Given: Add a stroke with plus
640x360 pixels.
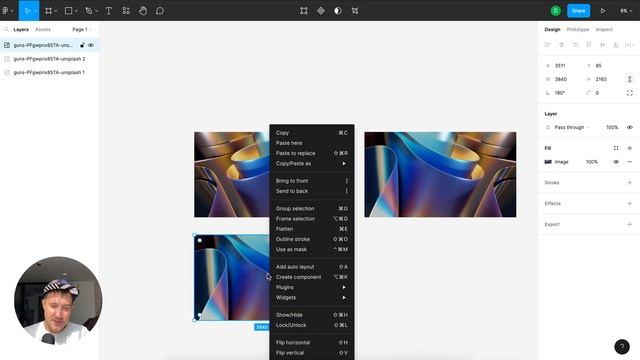Looking at the screenshot, I should (x=630, y=183).
